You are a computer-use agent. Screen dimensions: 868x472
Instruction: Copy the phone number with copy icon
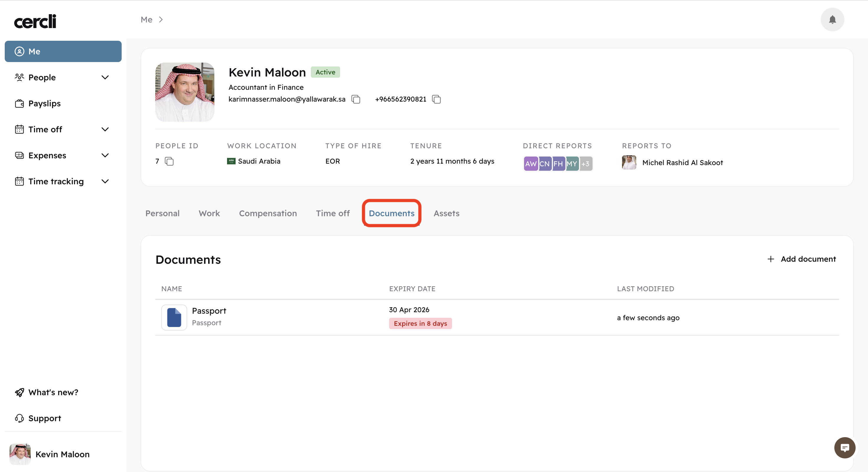[436, 99]
